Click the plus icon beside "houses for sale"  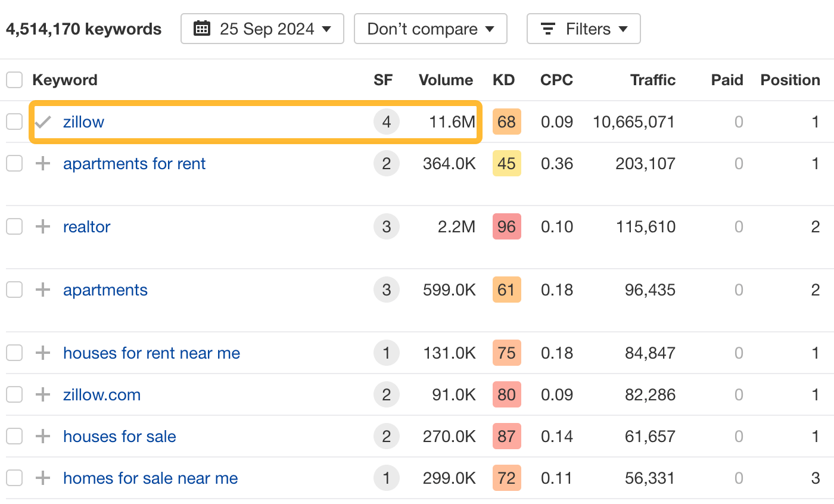(x=42, y=436)
